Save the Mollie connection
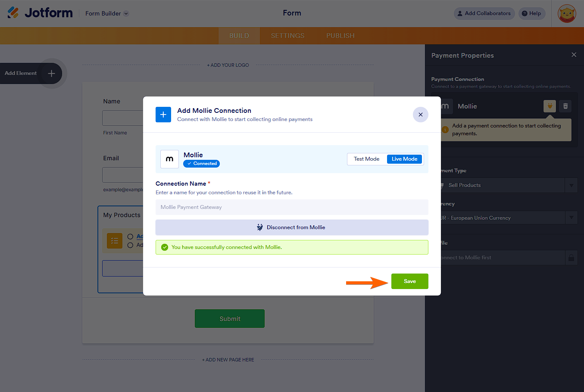 tap(410, 281)
